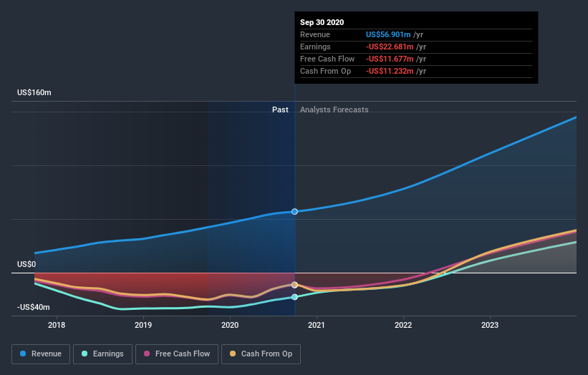This screenshot has height=375, width=588.
Task: Click the Analysts Forecasts label
Action: [x=334, y=109]
